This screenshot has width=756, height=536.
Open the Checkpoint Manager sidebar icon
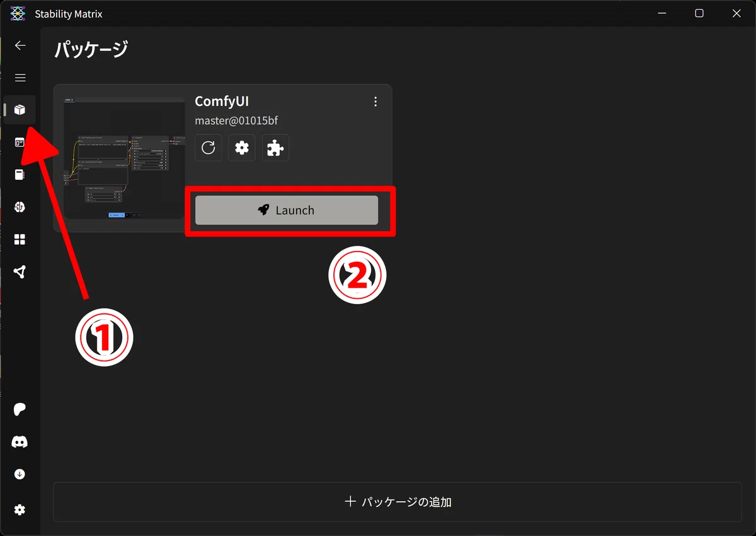(x=20, y=175)
